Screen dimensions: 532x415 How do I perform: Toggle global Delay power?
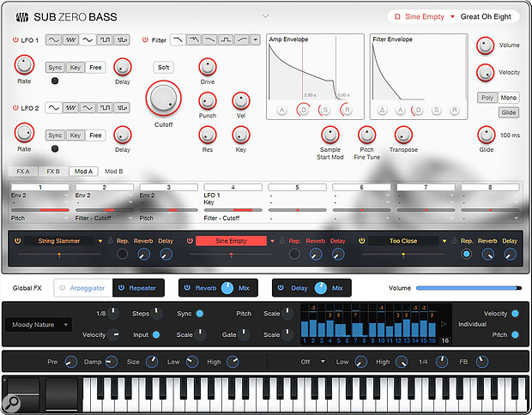tap(281, 287)
